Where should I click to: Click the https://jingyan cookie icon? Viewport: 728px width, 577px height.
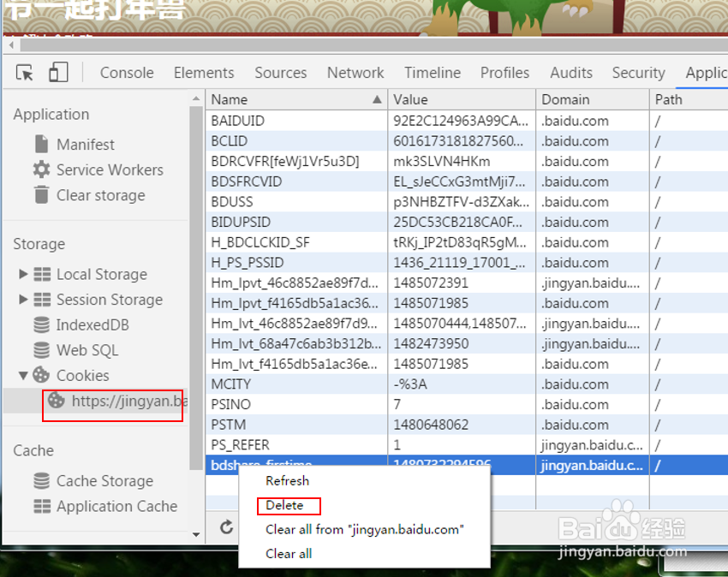point(57,400)
